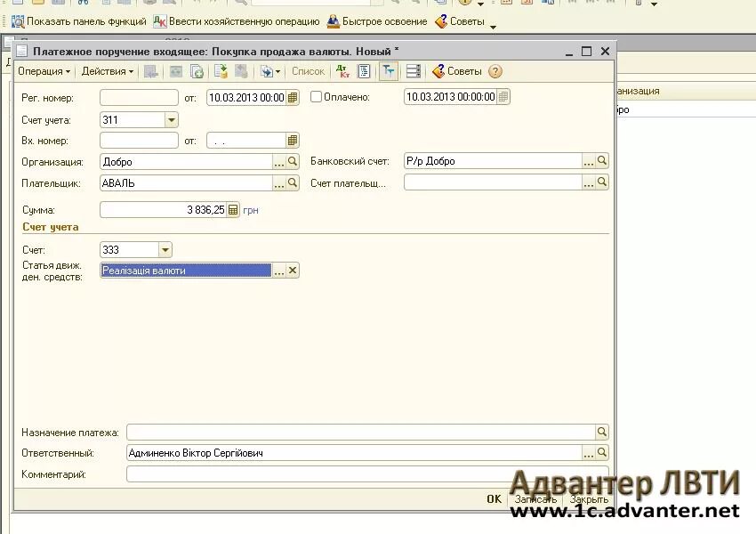Clear the Статья движ. ден. средств field
The height and width of the screenshot is (534, 756).
(x=293, y=271)
